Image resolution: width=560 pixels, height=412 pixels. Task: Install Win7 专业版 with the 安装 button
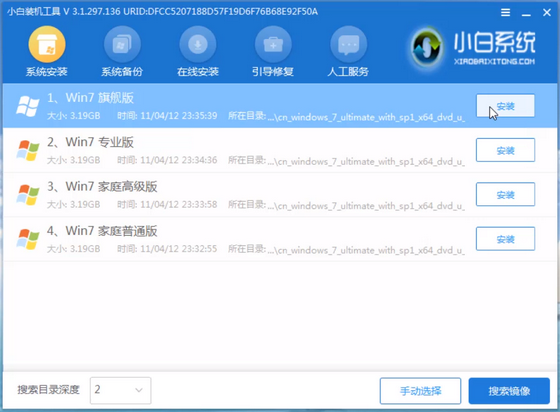click(x=505, y=150)
